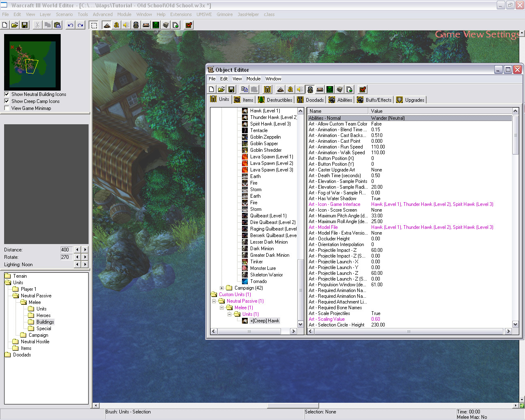Open Trigger Editor with the yellow 'a' icon in main toolbar

(x=116, y=25)
